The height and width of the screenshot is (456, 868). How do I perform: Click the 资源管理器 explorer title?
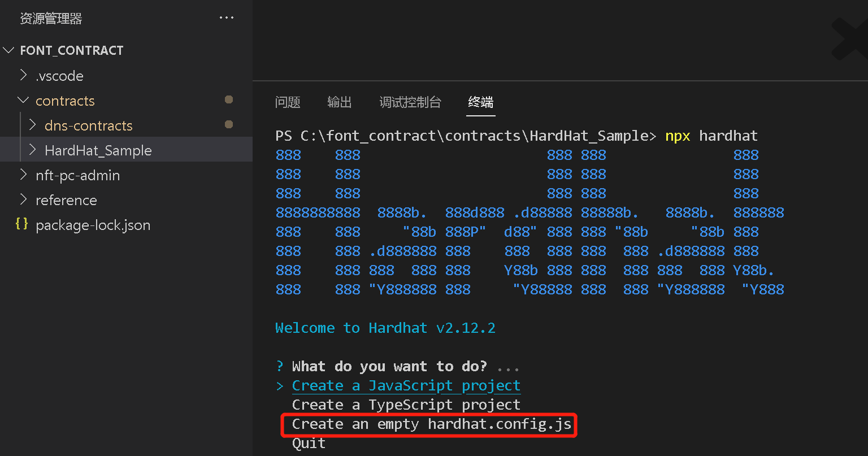point(51,19)
